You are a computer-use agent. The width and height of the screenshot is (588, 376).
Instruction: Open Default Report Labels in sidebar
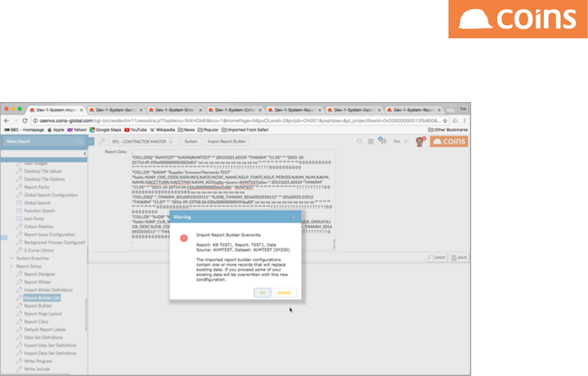pos(45,329)
